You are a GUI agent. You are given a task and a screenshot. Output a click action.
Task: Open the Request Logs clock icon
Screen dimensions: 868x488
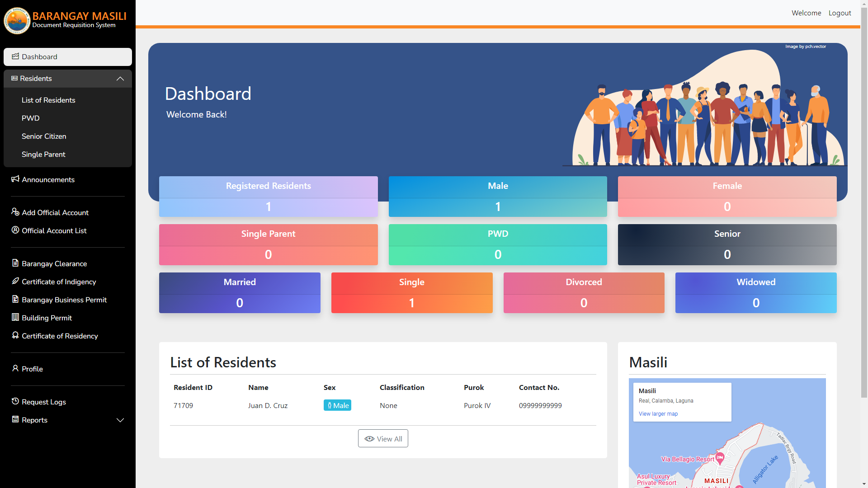pyautogui.click(x=15, y=402)
